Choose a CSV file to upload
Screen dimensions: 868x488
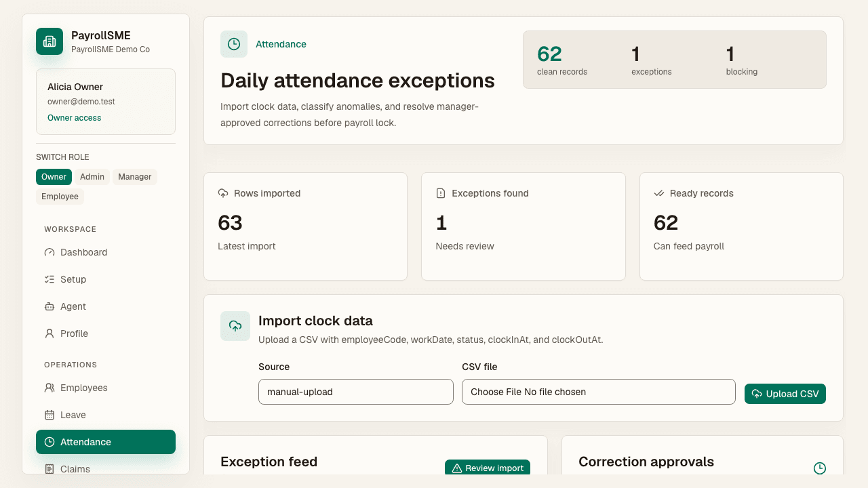(599, 392)
